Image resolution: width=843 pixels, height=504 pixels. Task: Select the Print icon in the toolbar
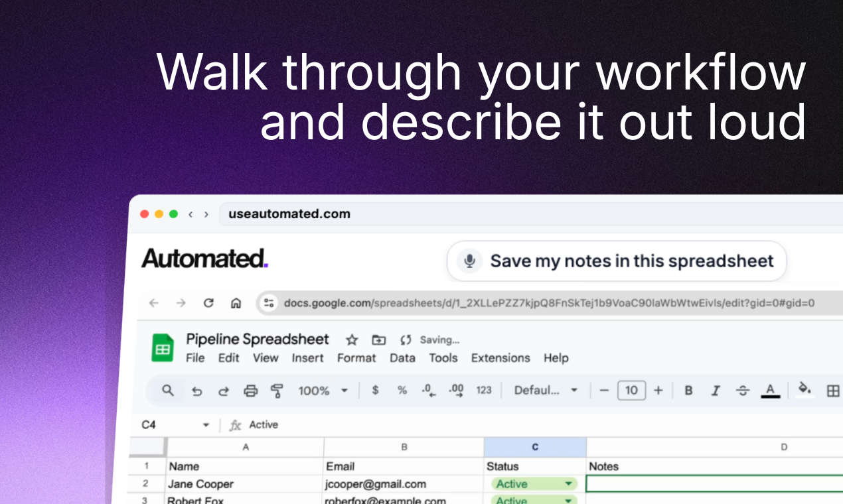(x=251, y=391)
